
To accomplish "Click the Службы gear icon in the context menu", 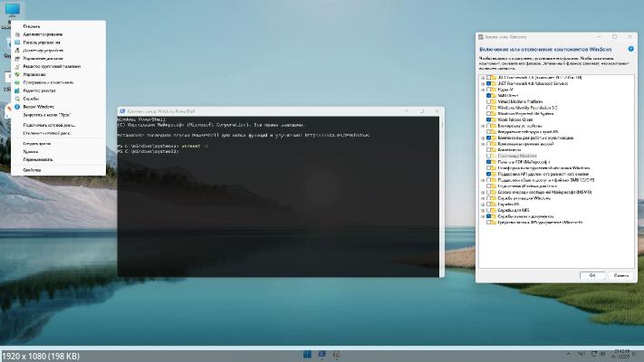I will [x=16, y=99].
